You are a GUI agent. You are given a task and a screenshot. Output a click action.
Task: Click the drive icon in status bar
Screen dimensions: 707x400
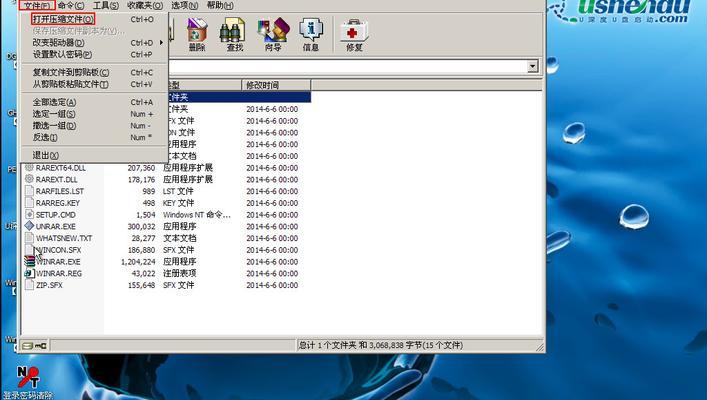28,346
